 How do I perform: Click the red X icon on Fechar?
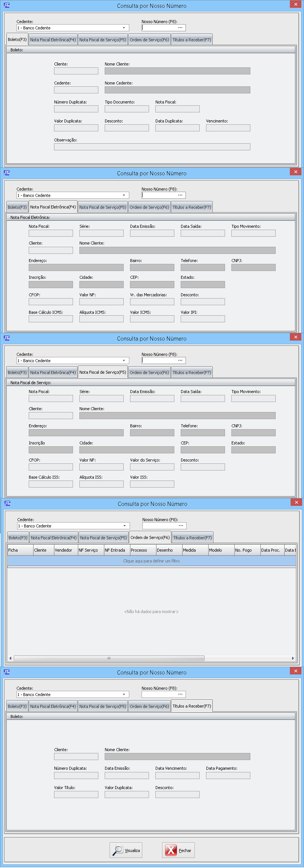[171, 850]
